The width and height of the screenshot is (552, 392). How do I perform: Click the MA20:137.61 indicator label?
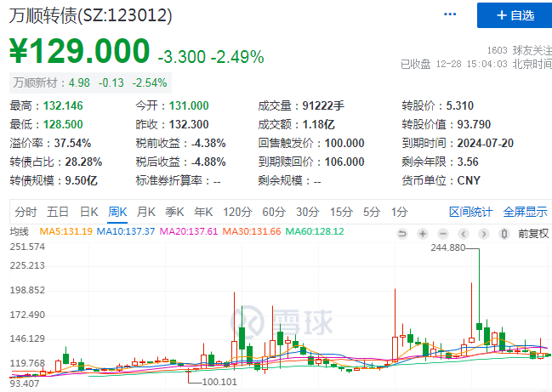coord(189,231)
